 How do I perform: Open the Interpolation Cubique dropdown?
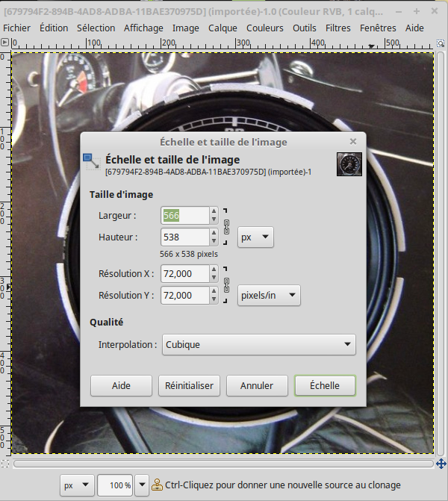pos(259,344)
